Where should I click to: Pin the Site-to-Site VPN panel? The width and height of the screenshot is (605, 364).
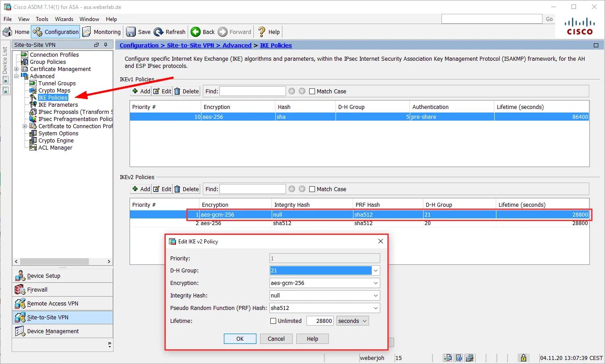(106, 45)
